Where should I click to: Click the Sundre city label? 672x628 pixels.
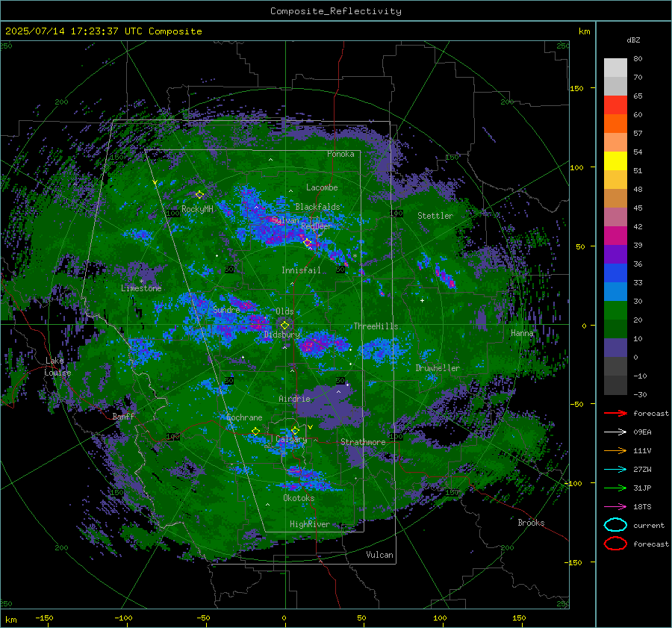tap(226, 309)
